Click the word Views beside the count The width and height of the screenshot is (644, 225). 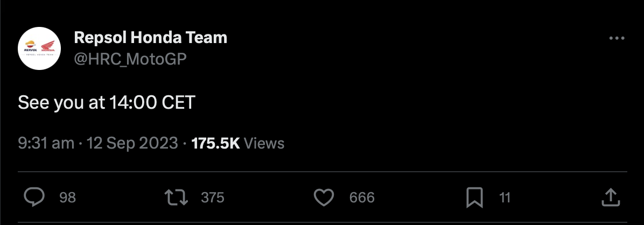pyautogui.click(x=264, y=143)
